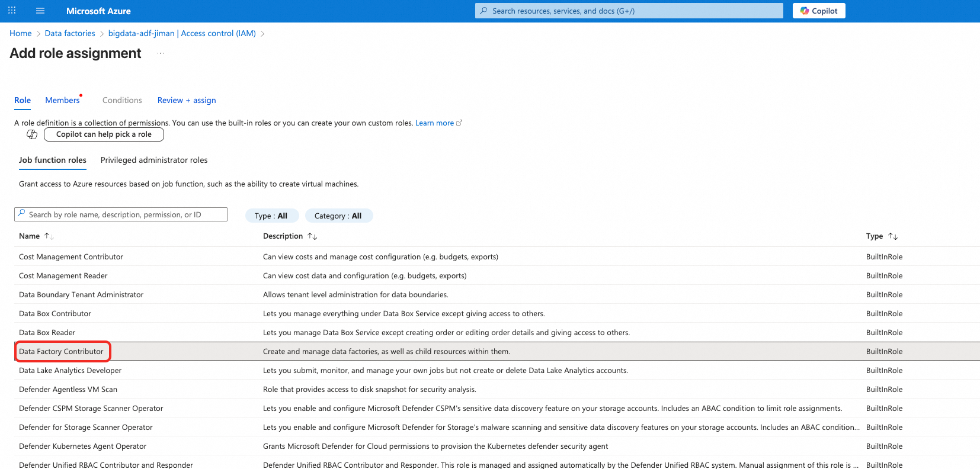
Task: Click the Copilot sparkle icon beside role helper
Action: [x=32, y=134]
